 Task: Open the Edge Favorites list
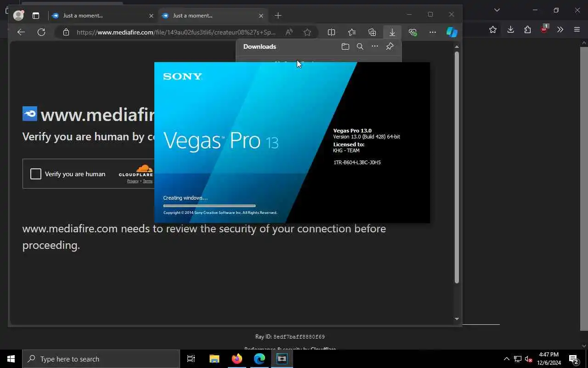pos(352,32)
